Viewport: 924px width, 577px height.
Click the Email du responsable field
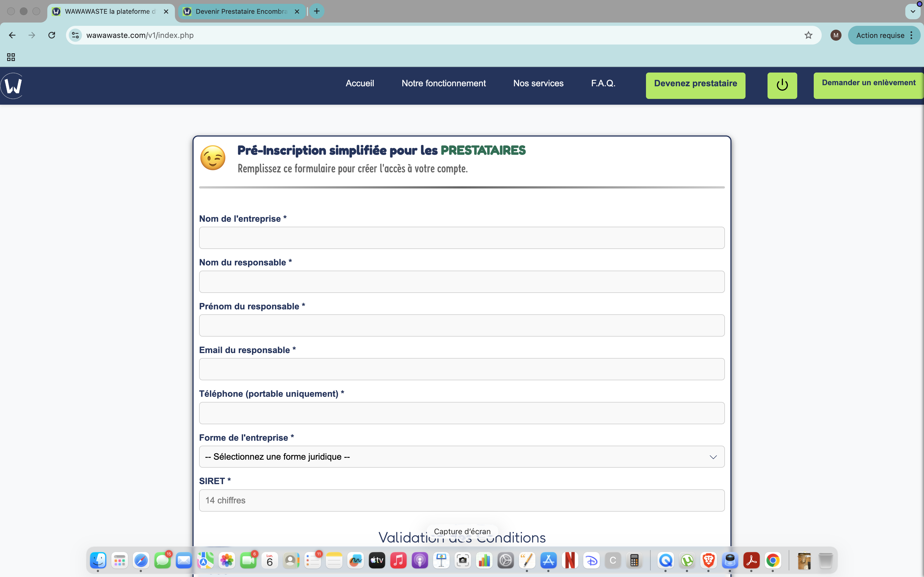tap(461, 369)
